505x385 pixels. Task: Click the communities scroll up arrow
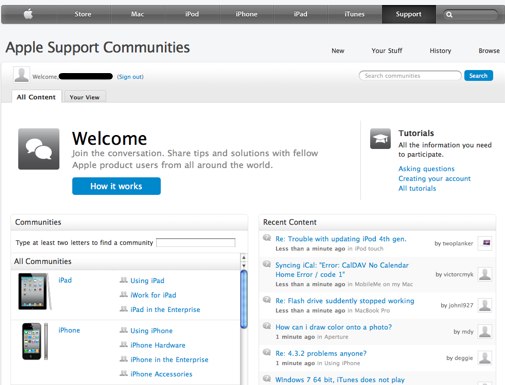point(244,258)
